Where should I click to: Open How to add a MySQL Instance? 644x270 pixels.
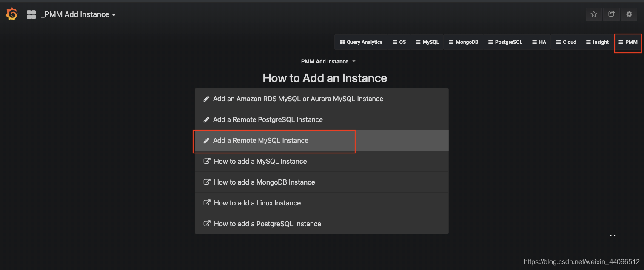(x=322, y=161)
